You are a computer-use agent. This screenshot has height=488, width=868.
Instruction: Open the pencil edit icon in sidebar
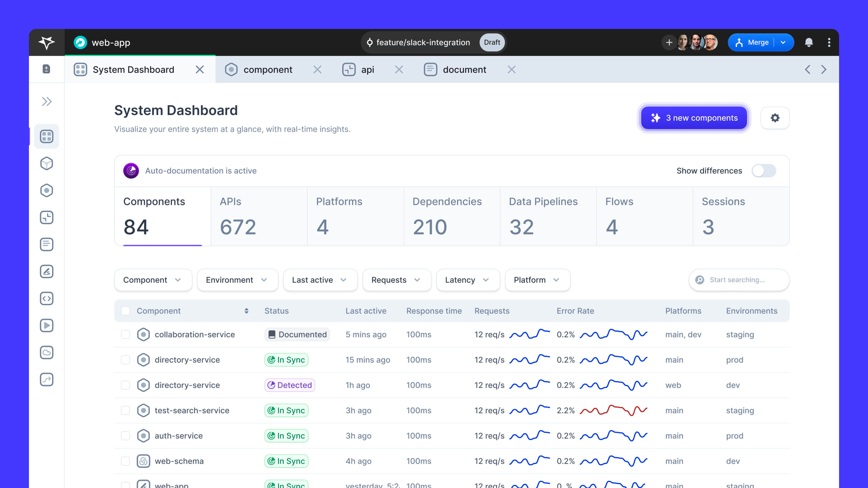coord(47,271)
